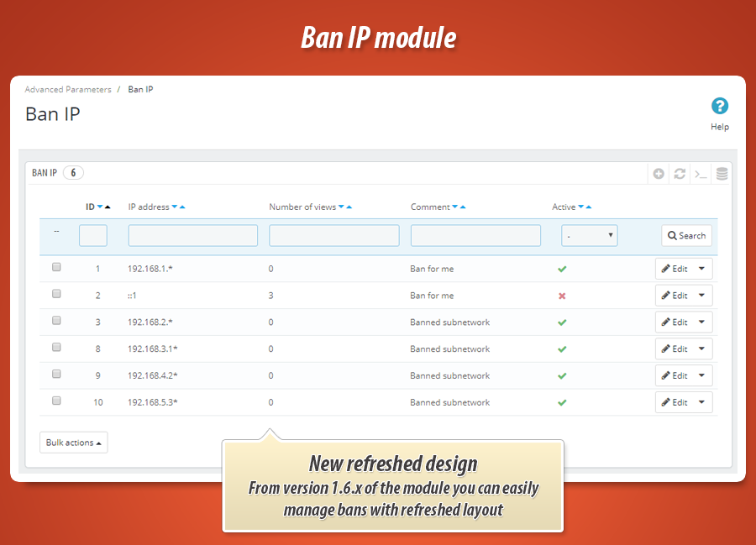Sort ID column descending arrow
This screenshot has height=545, width=756.
pos(100,207)
